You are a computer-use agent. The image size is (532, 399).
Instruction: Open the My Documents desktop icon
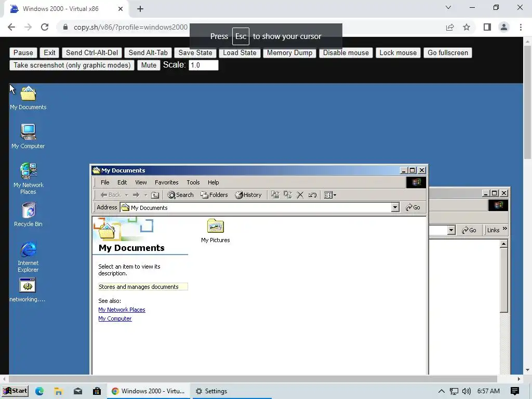click(x=28, y=98)
